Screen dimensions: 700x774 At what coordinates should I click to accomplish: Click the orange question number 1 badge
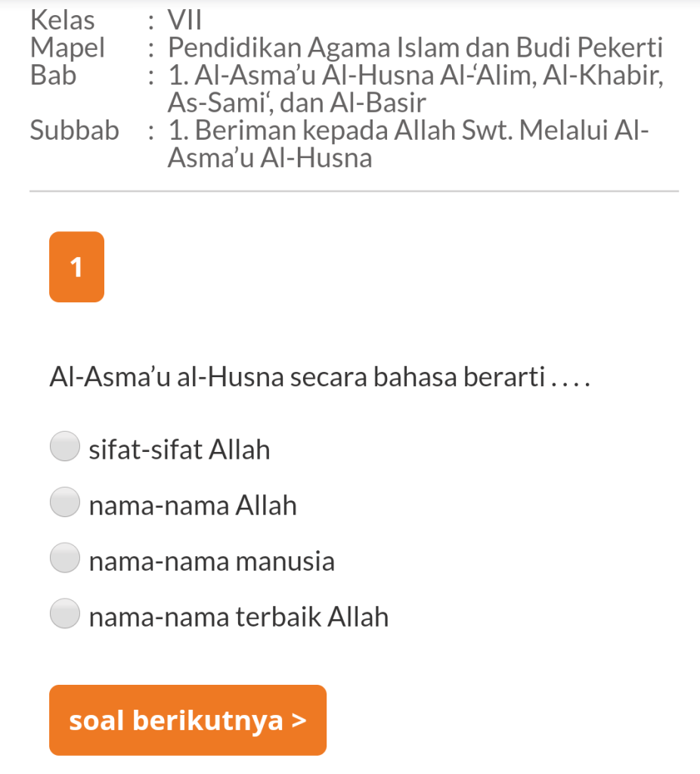pos(76,267)
